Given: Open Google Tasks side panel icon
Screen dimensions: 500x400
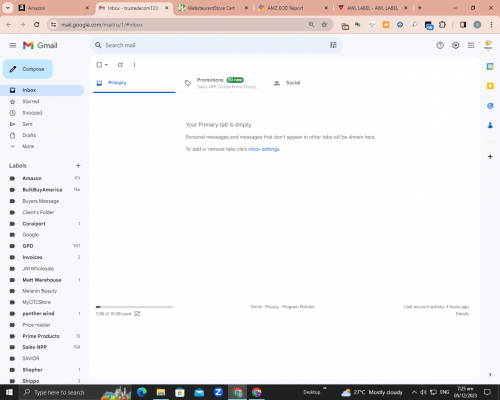Looking at the screenshot, I should tap(490, 106).
